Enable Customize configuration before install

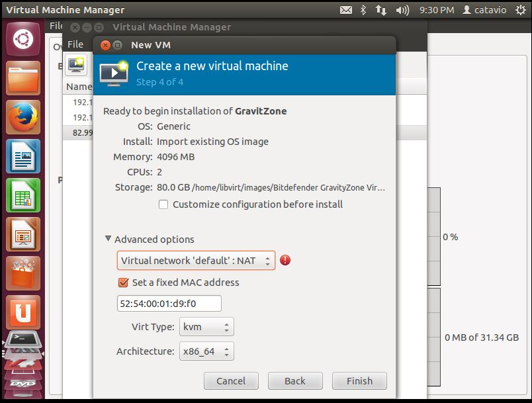click(x=163, y=204)
